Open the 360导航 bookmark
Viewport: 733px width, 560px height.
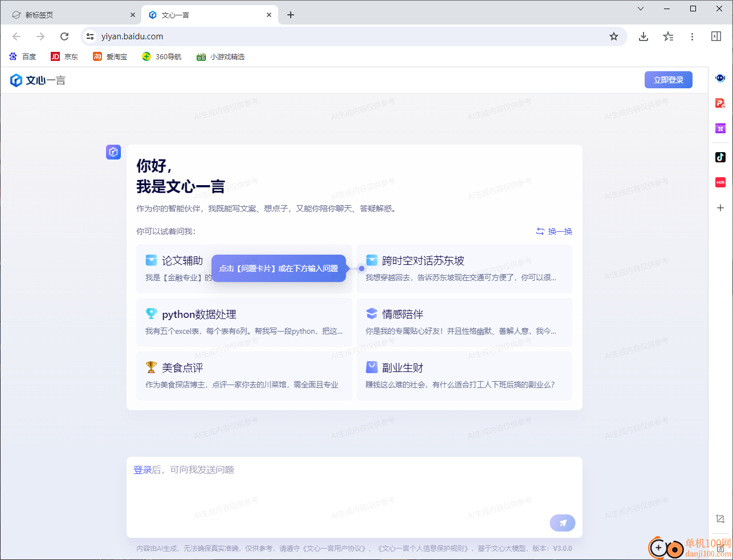[x=162, y=56]
